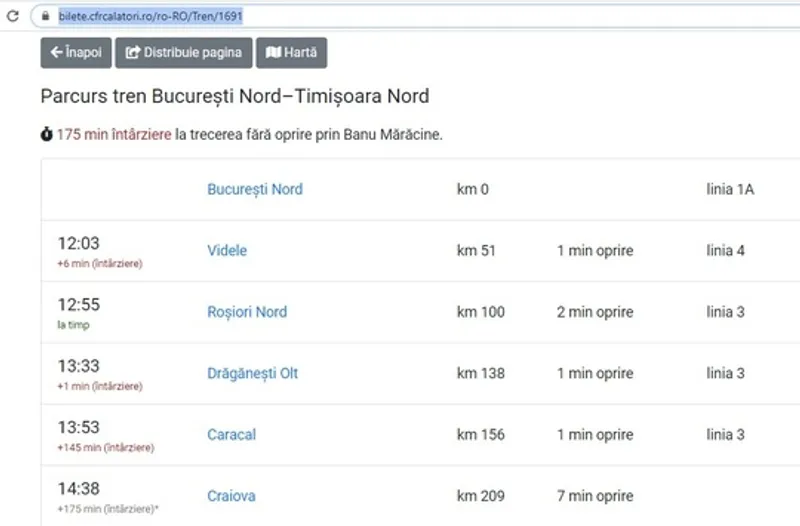Click the stopwatch delay icon
The image size is (800, 526).
coord(46,134)
